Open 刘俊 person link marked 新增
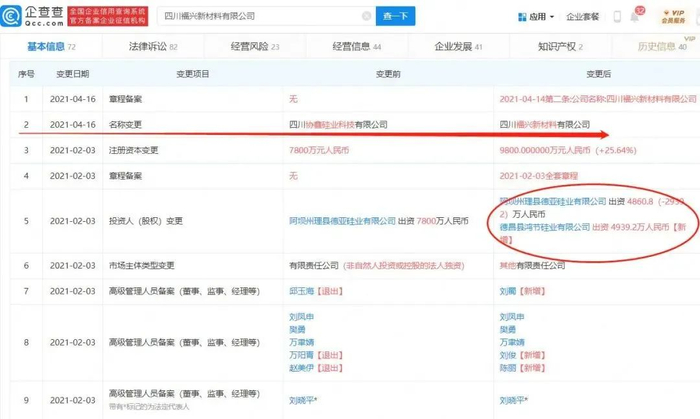The width and height of the screenshot is (700, 419). pyautogui.click(x=508, y=355)
